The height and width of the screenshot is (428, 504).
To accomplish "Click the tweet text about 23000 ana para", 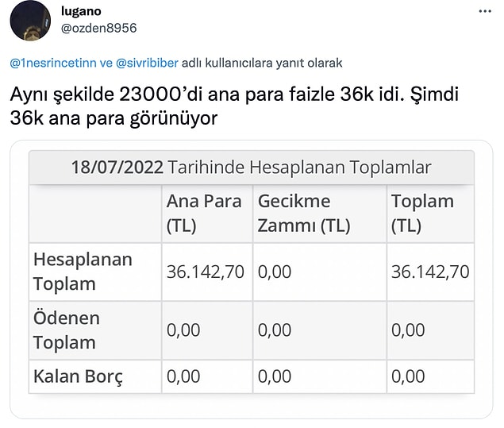I will point(234,106).
